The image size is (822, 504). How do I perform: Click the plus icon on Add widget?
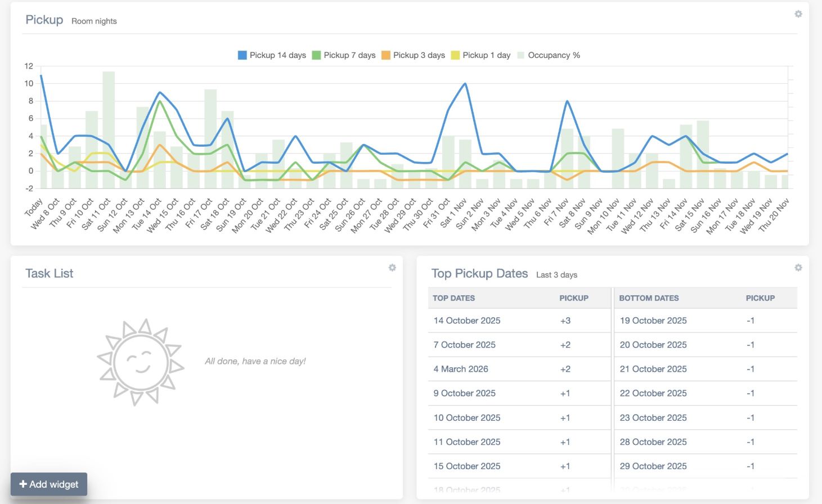tap(23, 484)
